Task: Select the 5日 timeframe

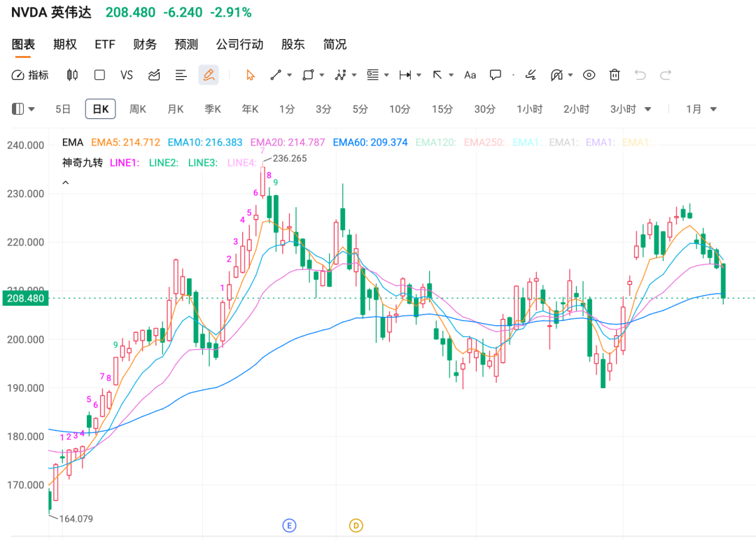Action: click(x=63, y=109)
